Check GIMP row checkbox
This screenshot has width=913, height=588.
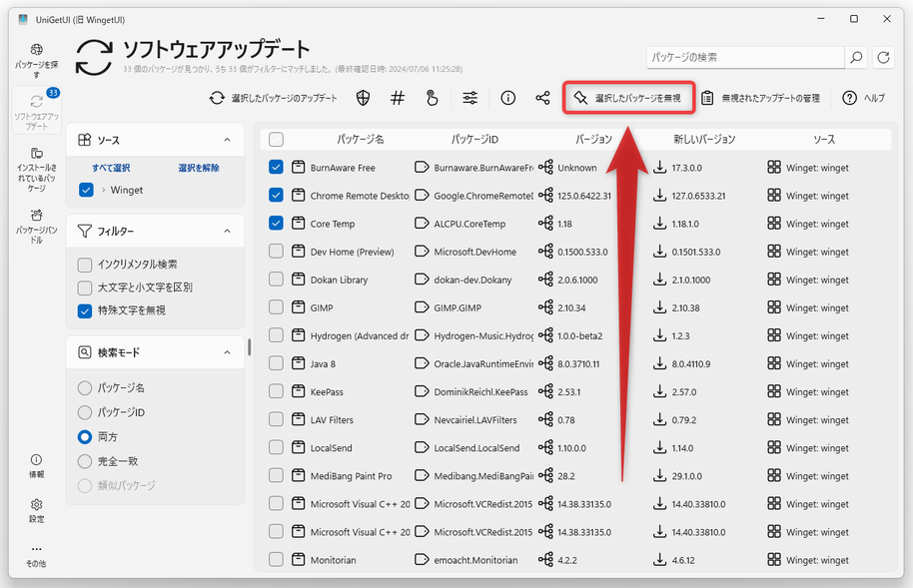tap(276, 306)
